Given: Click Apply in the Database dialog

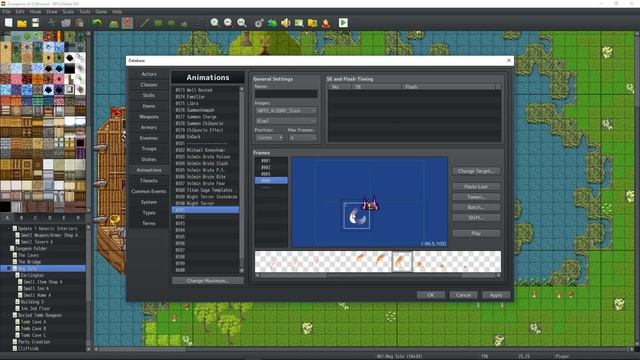Looking at the screenshot, I should point(496,295).
